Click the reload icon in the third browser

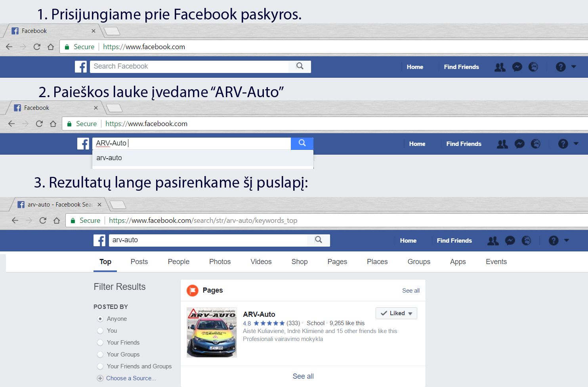click(43, 220)
